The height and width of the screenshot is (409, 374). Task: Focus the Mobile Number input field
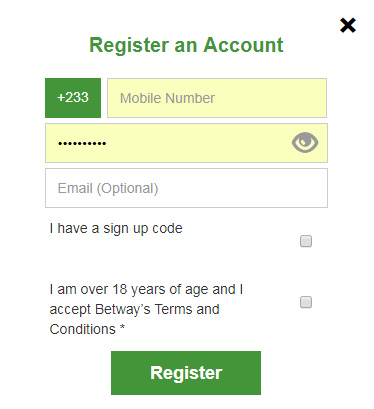(217, 98)
